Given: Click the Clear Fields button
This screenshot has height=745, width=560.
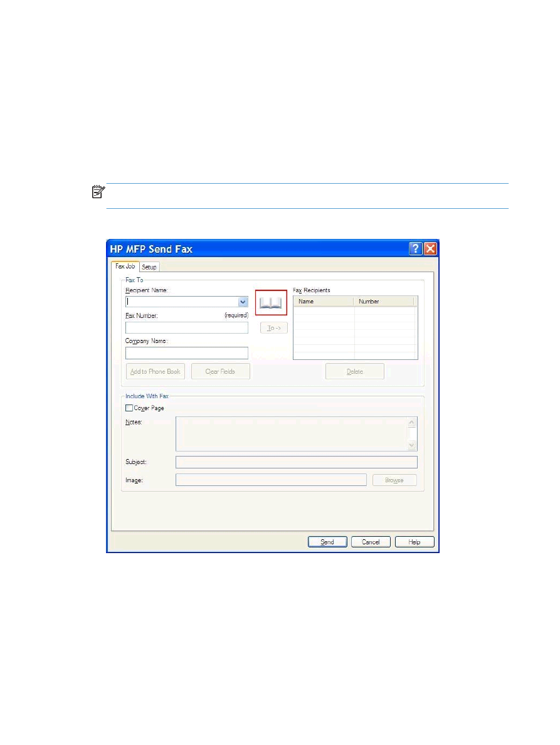Looking at the screenshot, I should pos(220,371).
